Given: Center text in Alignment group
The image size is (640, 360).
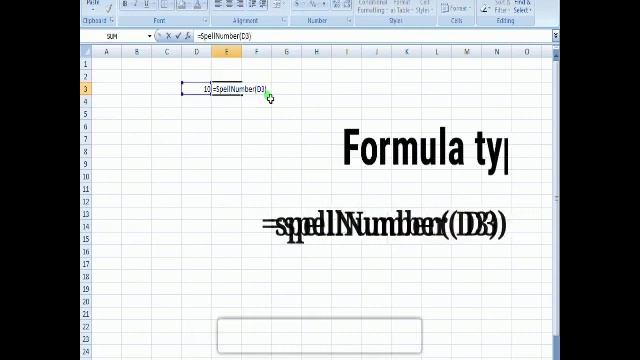Looking at the screenshot, I should (x=229, y=4).
